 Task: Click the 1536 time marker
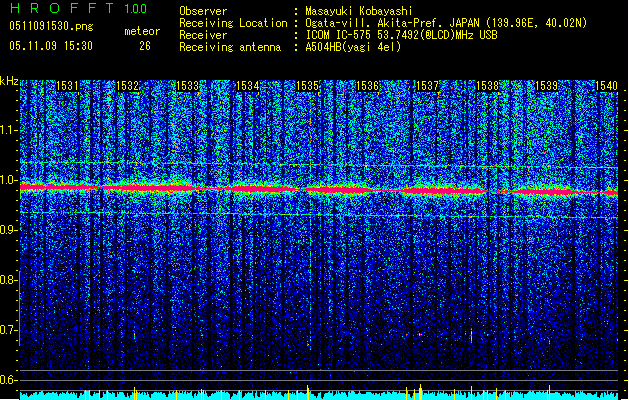(367, 86)
